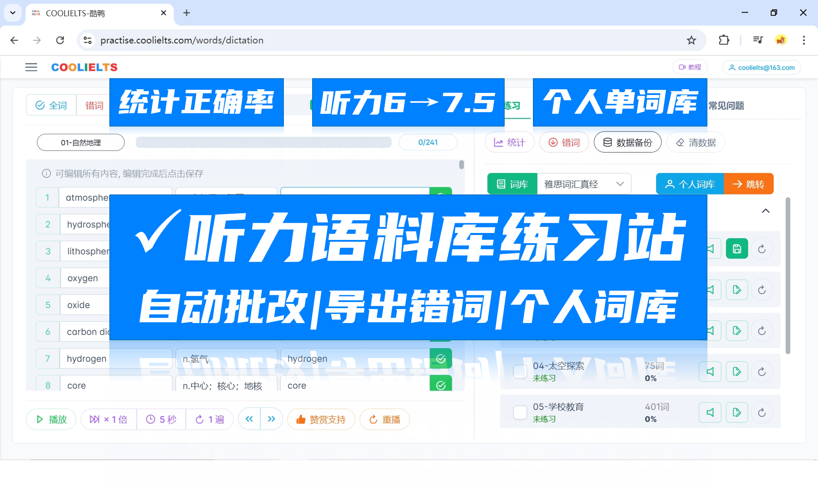
Task: Close the COOLIELTS-酷鸭 browser tab
Action: (x=163, y=13)
